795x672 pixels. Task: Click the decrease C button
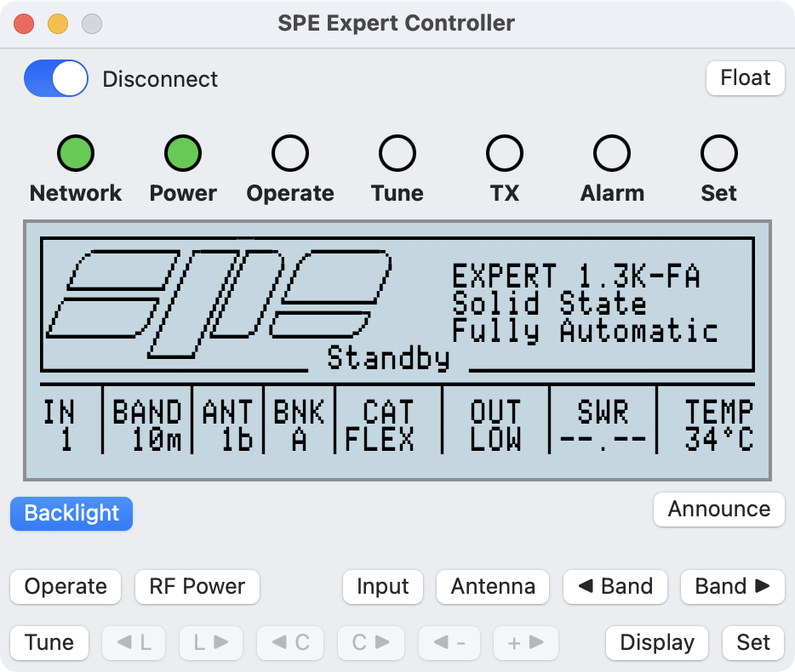click(x=290, y=643)
